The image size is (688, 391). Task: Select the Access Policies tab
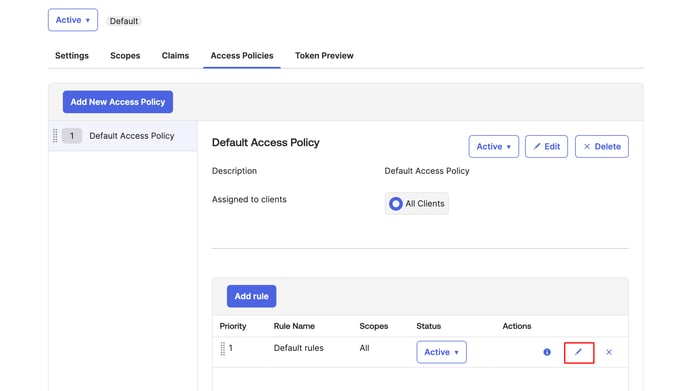[242, 56]
